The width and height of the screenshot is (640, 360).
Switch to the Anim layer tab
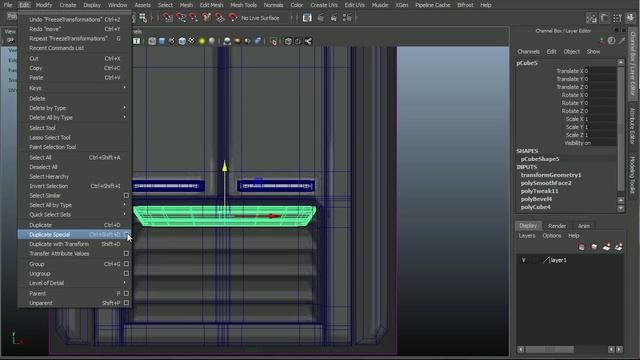[x=584, y=226]
